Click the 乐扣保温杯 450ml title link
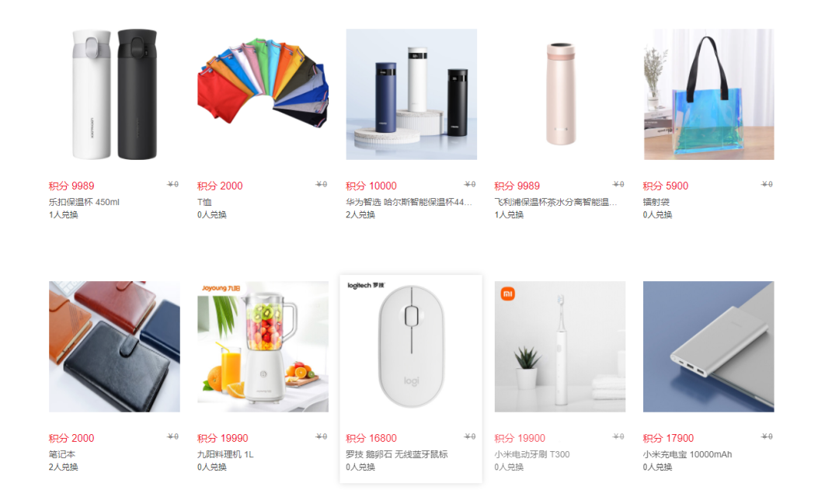The width and height of the screenshot is (839, 504). click(84, 202)
